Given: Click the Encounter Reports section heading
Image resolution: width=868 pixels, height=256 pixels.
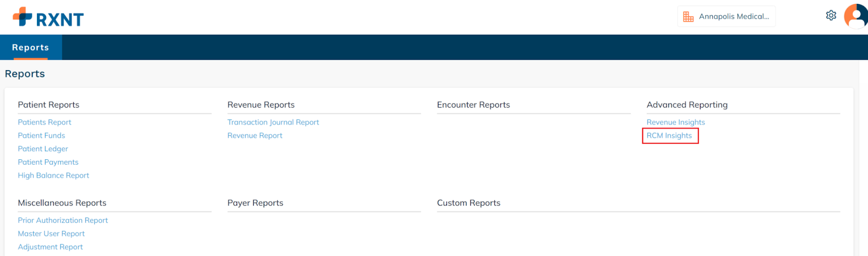Looking at the screenshot, I should (x=473, y=105).
